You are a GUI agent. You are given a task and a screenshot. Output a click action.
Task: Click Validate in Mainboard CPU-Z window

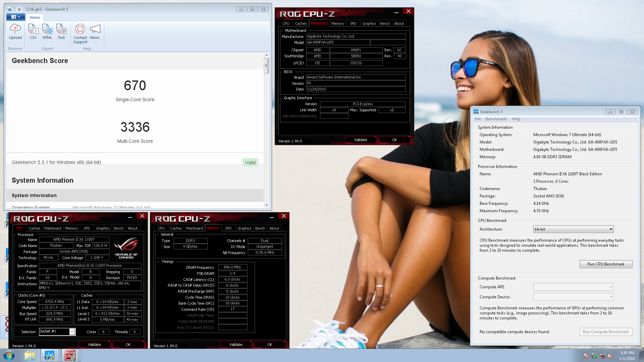tap(361, 140)
